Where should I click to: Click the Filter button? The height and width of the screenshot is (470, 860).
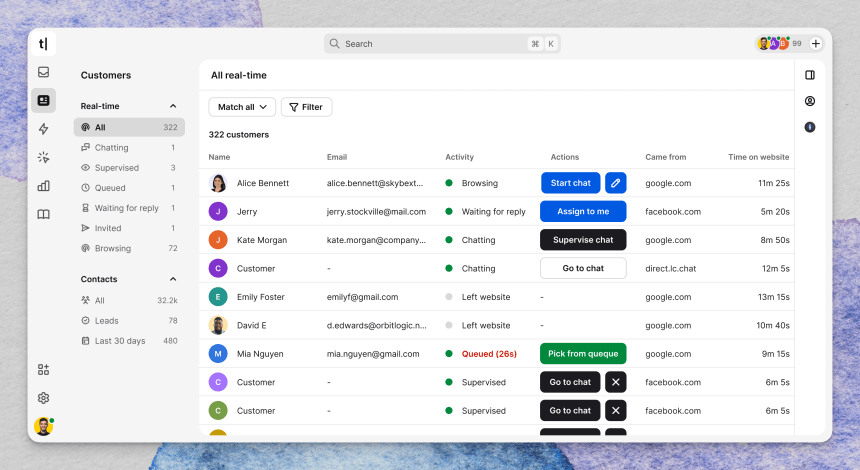click(306, 107)
